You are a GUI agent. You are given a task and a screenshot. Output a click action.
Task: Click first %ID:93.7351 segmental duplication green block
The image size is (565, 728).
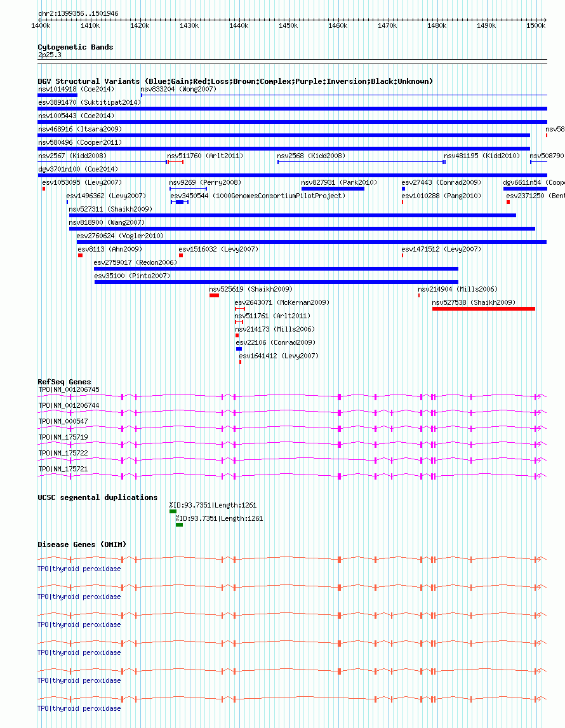coord(173,511)
